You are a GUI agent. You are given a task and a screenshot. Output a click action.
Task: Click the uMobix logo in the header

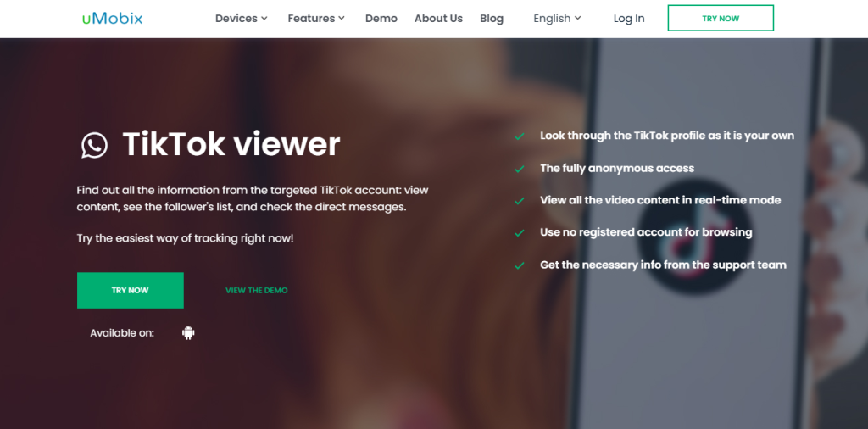tap(112, 18)
